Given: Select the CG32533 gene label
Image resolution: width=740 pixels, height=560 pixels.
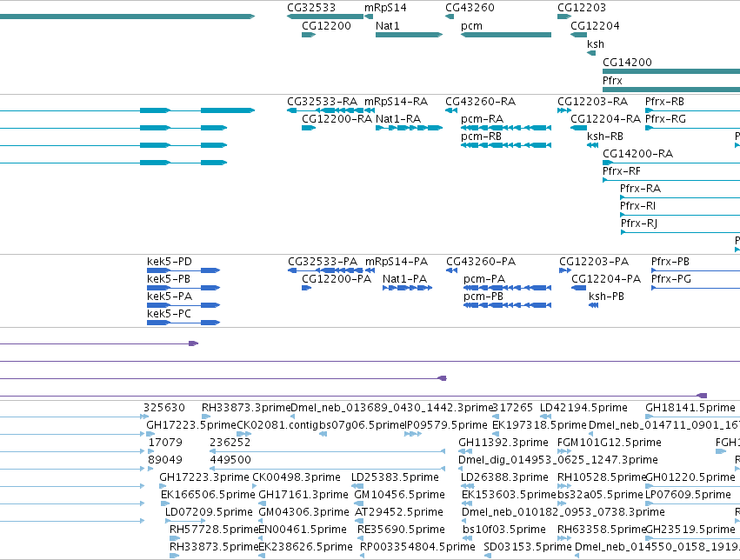Looking at the screenshot, I should [311, 8].
